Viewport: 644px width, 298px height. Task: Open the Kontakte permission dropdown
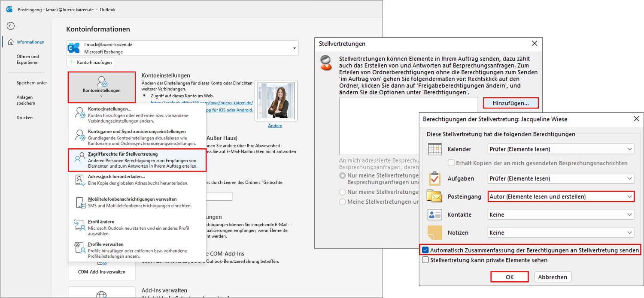pos(561,214)
